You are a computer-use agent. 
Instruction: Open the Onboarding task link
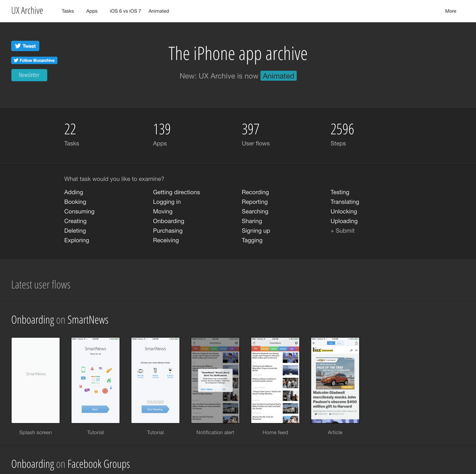click(x=169, y=221)
